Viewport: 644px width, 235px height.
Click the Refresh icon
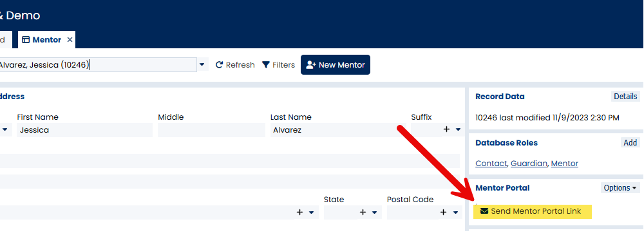[220, 65]
